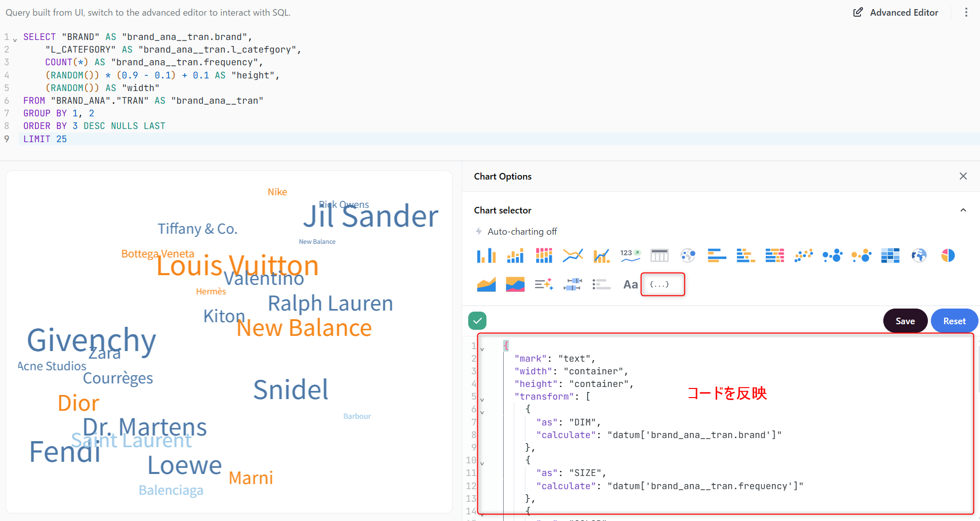The image size is (980, 521).
Task: Click the word Nike in the word cloud
Action: pyautogui.click(x=277, y=192)
